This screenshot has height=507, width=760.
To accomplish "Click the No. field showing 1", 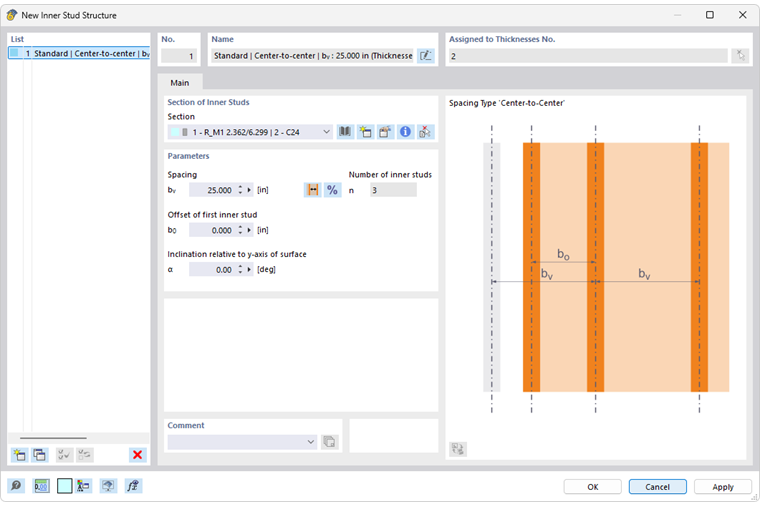I will tap(179, 56).
